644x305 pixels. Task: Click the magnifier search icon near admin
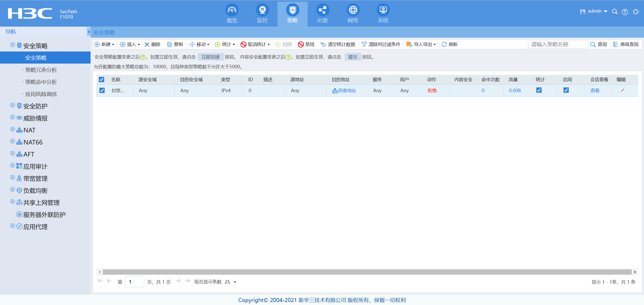coord(615,12)
